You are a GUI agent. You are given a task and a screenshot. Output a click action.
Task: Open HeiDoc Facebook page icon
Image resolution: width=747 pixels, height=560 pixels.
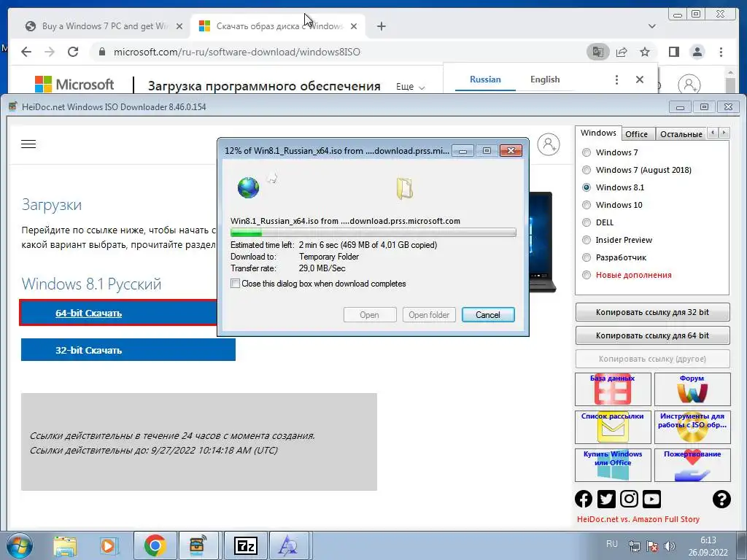coord(584,499)
